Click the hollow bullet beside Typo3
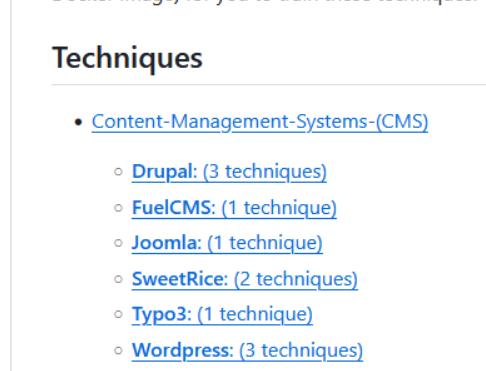Viewport: 486px width, 371px height. (118, 314)
